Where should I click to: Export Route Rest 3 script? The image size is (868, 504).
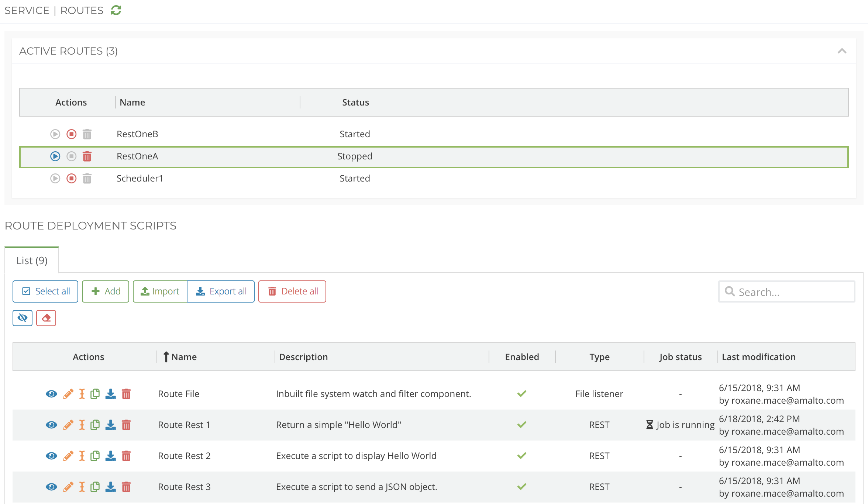tap(111, 487)
